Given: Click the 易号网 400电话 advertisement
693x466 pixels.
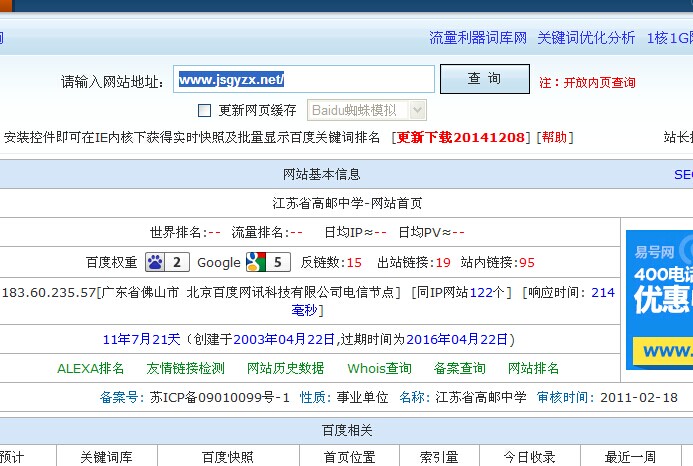Looking at the screenshot, I should pyautogui.click(x=659, y=300).
